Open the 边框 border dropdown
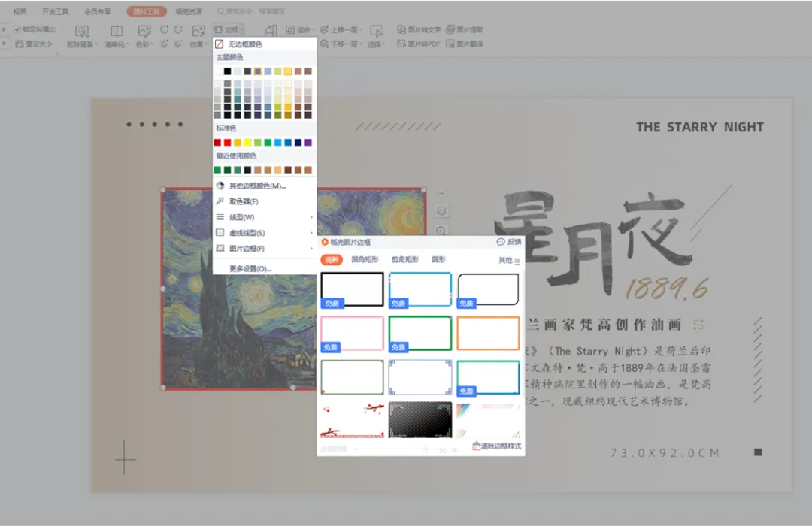The height and width of the screenshot is (526, 812). coord(229,29)
